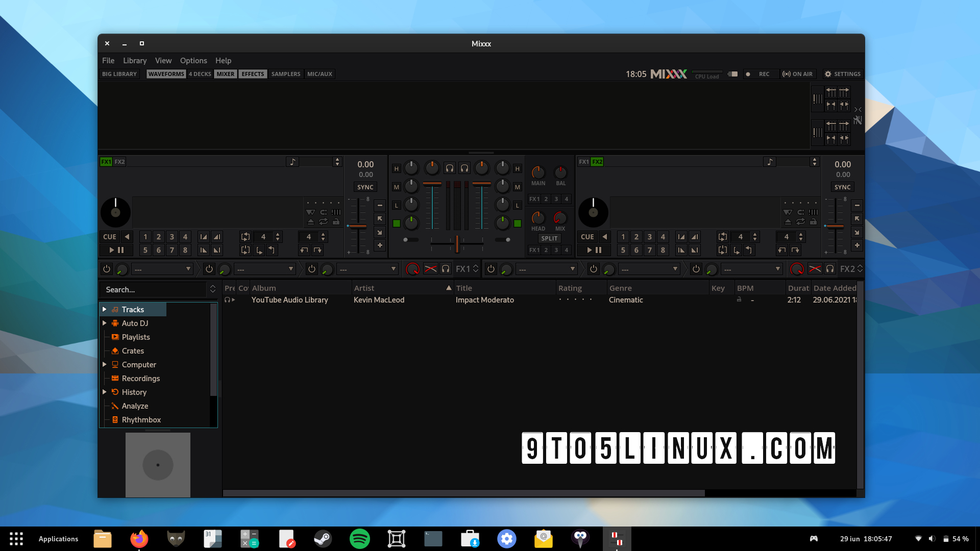Click the quantize magnet icon on the right deck
This screenshot has height=551, width=980.
click(x=800, y=213)
